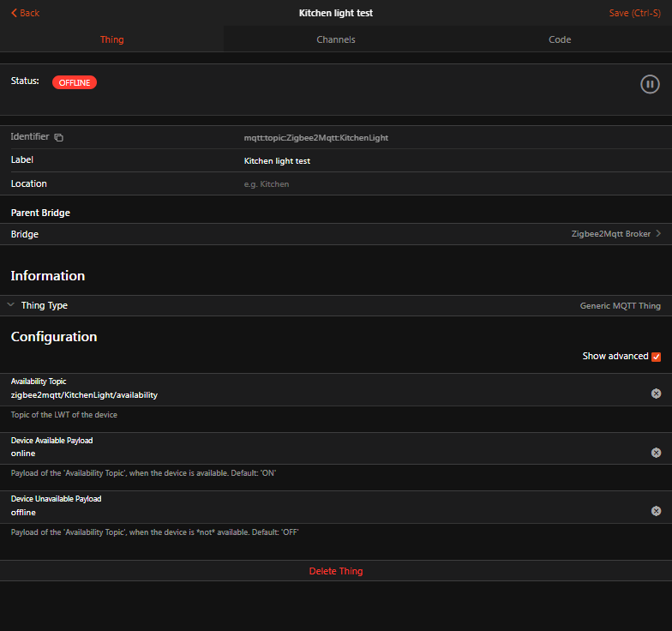Click the Device Available Payload 'online' field
Image resolution: width=672 pixels, height=631 pixels.
point(326,454)
